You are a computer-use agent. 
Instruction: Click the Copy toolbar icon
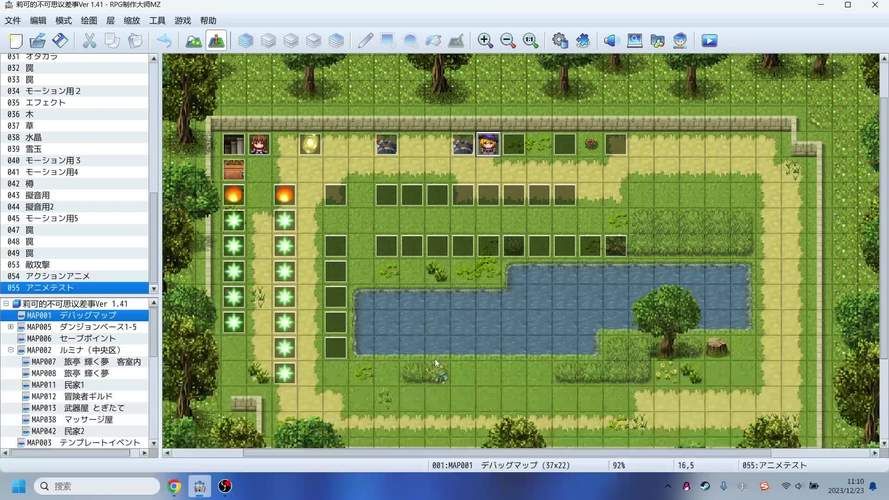(x=112, y=41)
